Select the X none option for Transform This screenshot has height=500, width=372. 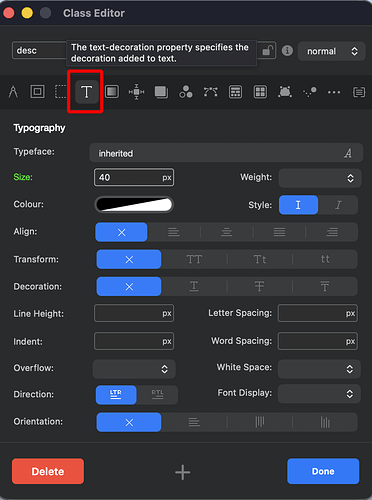tap(129, 259)
